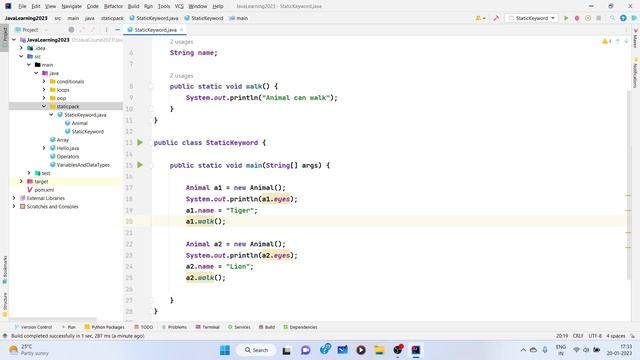Open the Navigate menu
This screenshot has width=640, height=360.
tap(71, 6)
